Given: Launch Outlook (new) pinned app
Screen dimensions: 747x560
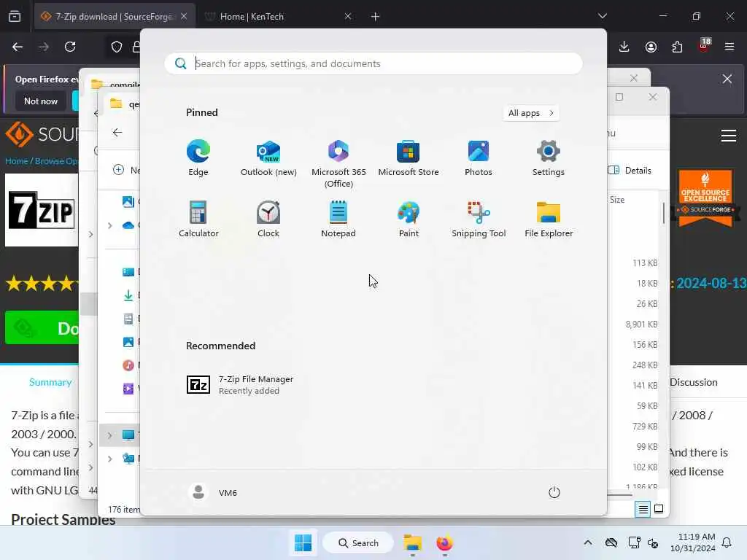Looking at the screenshot, I should tap(268, 158).
